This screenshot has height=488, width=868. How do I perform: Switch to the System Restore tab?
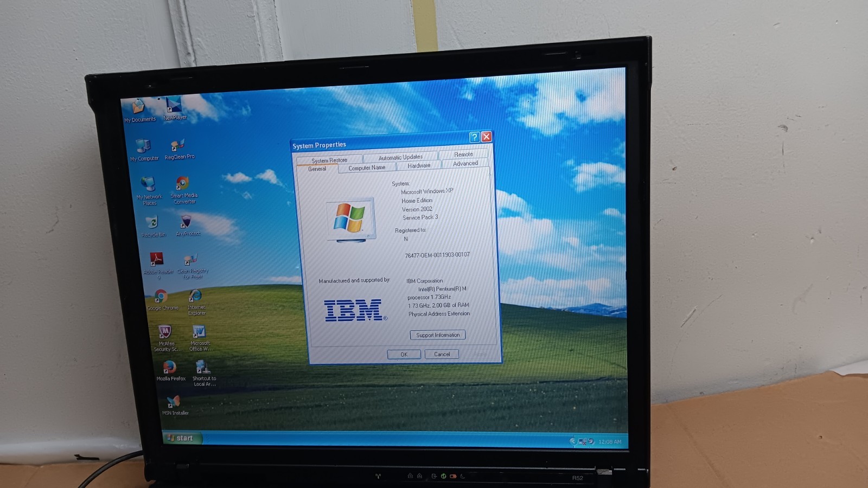(329, 160)
